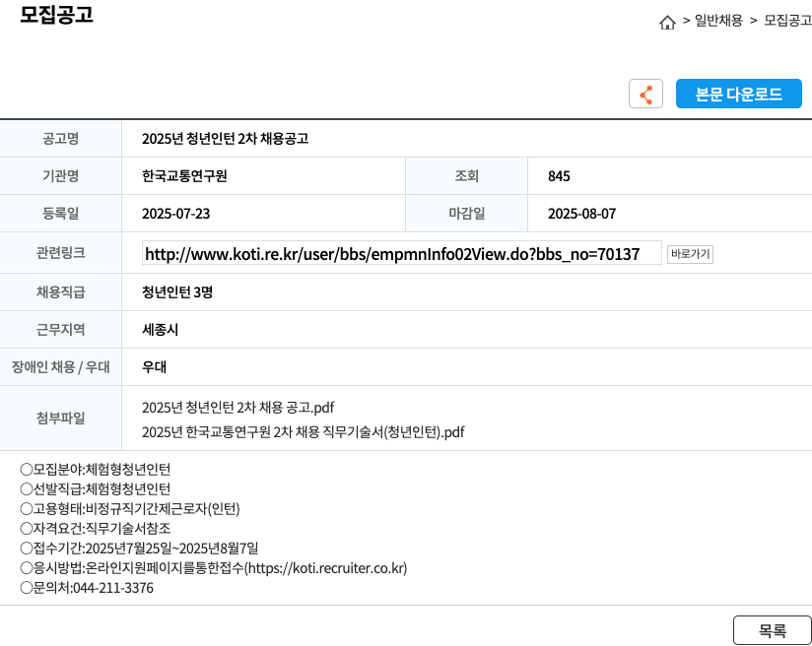
Task: Click the 바로가기 button beside link
Action: [x=690, y=254]
